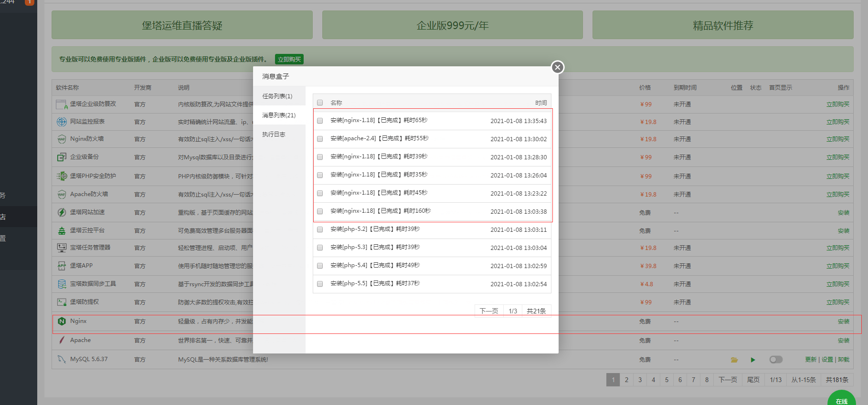Click the Nginx防火墙 WAF icon
Screen dimensions: 868x405
[x=62, y=139]
